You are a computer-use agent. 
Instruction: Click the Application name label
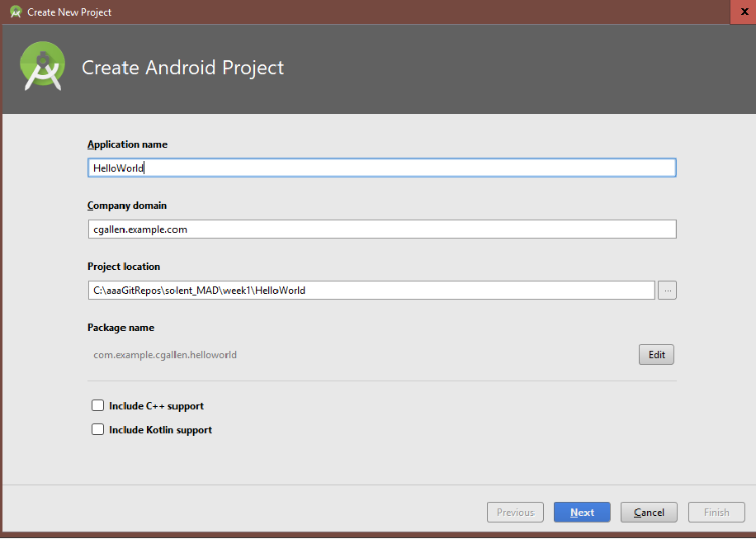127,144
